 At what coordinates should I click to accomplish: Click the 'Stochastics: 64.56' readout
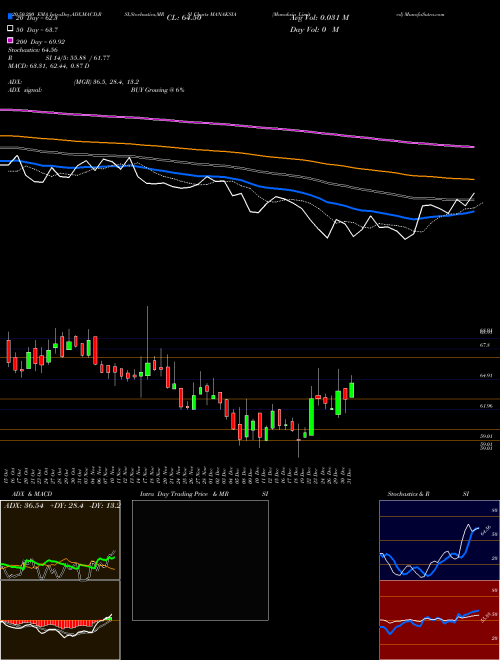tap(33, 50)
